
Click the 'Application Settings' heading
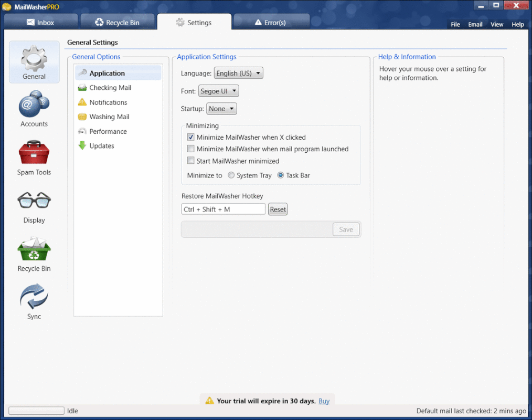click(207, 57)
